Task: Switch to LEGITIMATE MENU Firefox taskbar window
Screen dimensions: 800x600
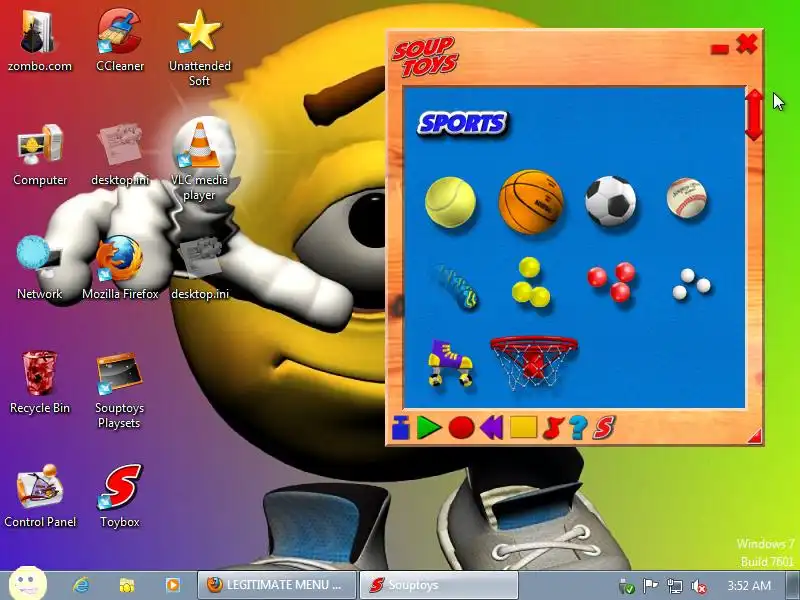Action: click(277, 585)
